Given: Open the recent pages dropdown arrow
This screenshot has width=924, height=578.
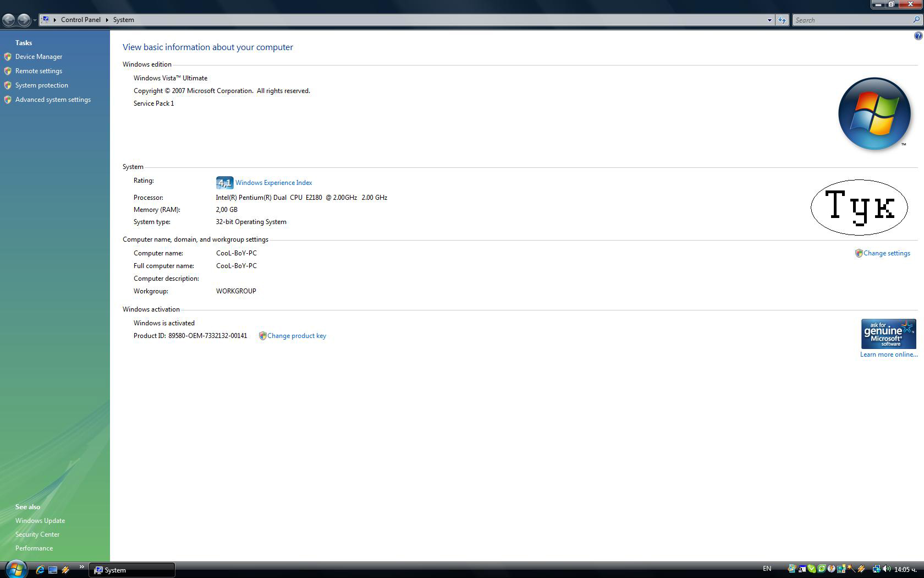Looking at the screenshot, I should [35, 20].
